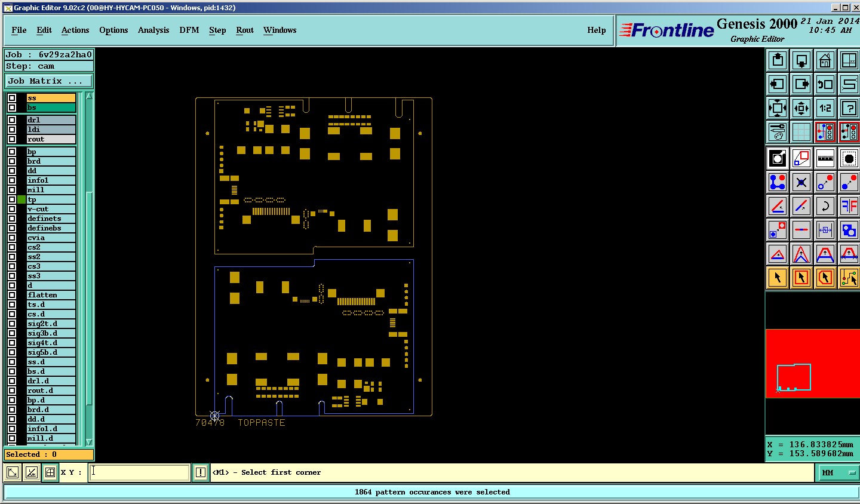Open the MM units dropdown
This screenshot has height=504, width=860.
[x=837, y=472]
